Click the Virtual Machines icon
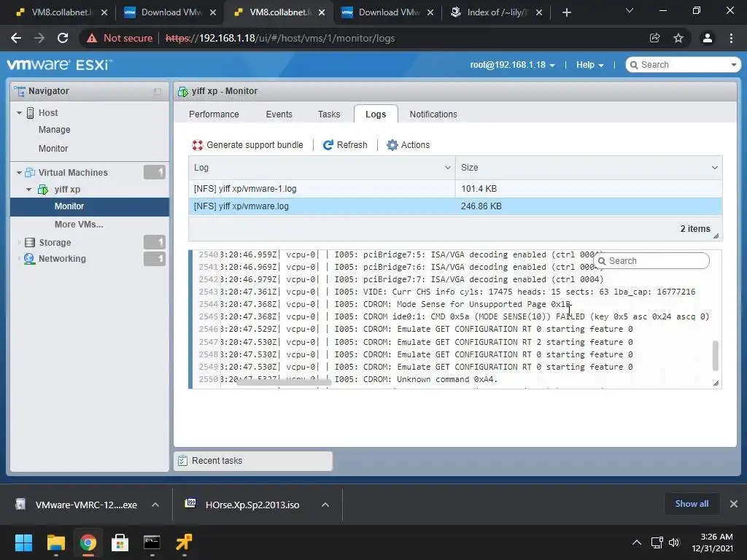Viewport: 747px width, 560px height. coord(30,172)
